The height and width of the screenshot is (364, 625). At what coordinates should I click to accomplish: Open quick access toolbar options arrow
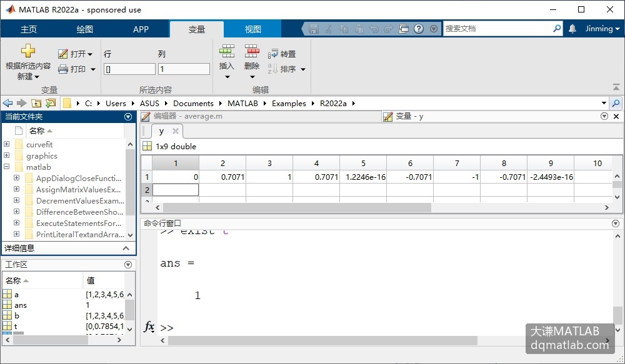point(434,29)
